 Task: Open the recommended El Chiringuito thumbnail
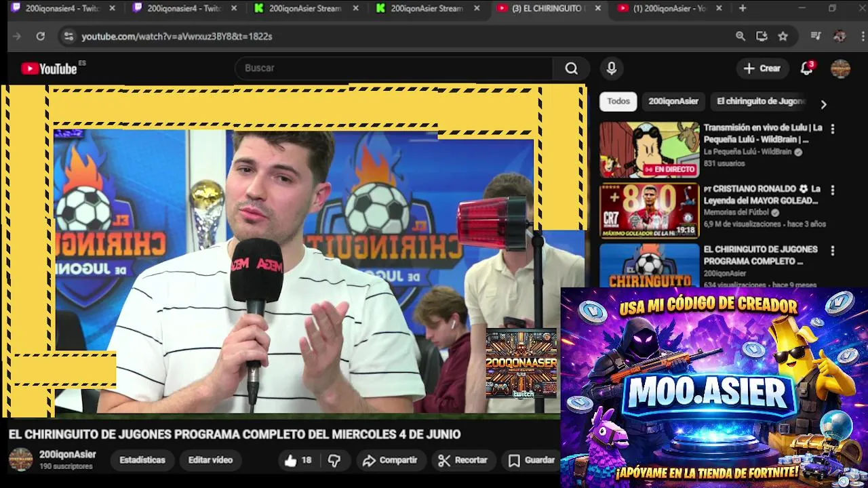[x=649, y=266]
